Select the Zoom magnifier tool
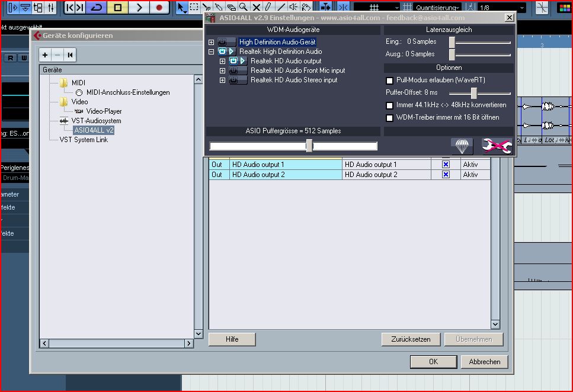Viewport: 573px width, 392px height. [244, 7]
